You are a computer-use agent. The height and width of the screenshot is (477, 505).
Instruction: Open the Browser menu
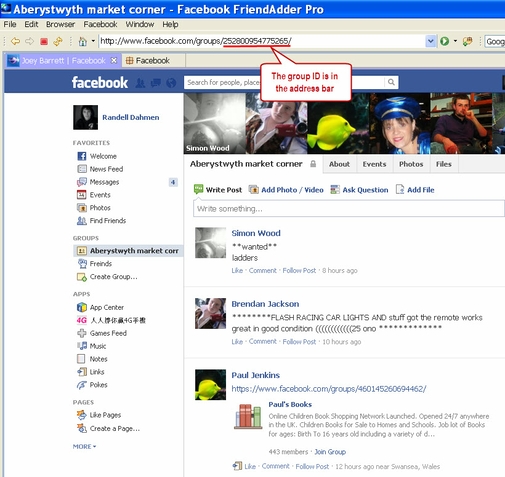[60, 24]
